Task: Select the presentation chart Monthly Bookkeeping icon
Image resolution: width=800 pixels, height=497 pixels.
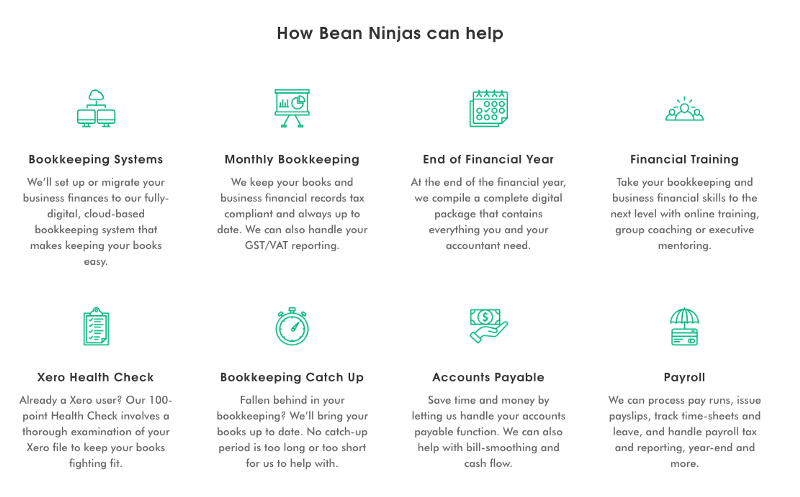Action: (x=292, y=108)
